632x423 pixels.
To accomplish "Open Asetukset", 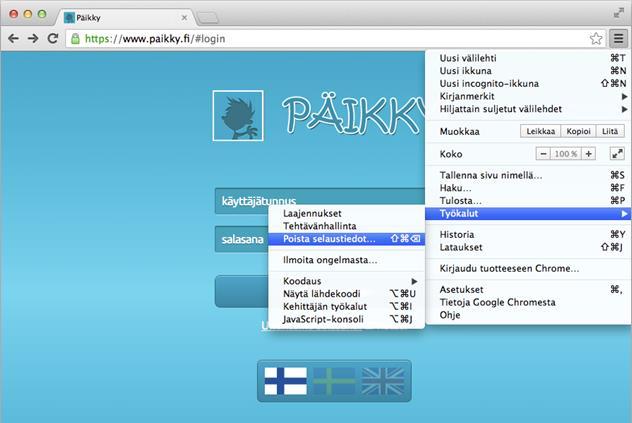I will pos(528,289).
